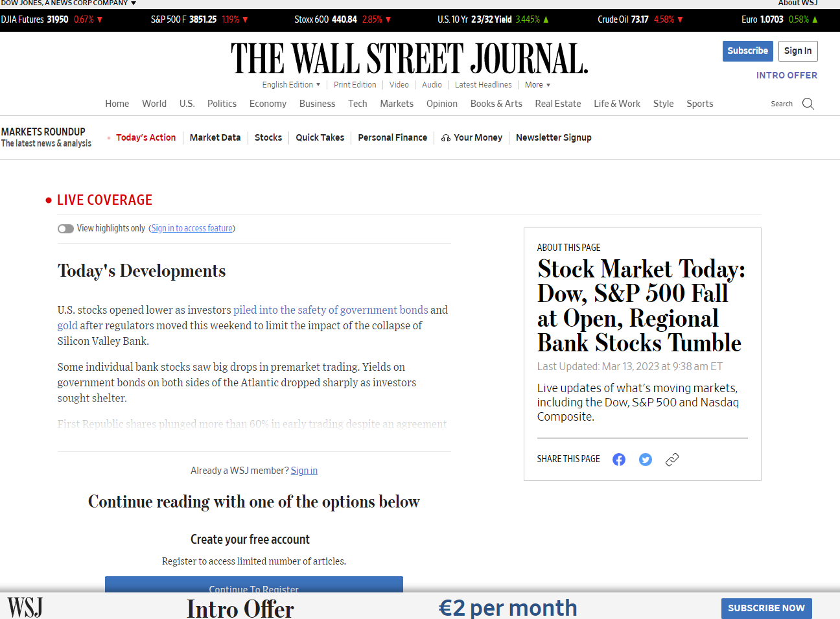Navigate to Markets section

(x=397, y=104)
